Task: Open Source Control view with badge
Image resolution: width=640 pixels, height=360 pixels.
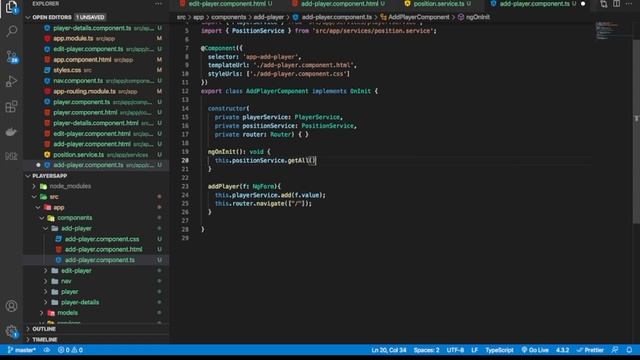Action: click(11, 56)
